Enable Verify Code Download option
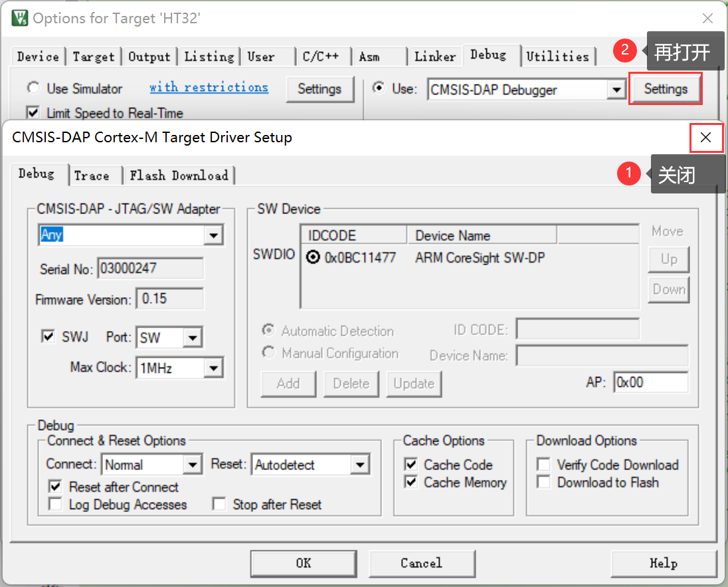Image resolution: width=728 pixels, height=587 pixels. coord(544,465)
